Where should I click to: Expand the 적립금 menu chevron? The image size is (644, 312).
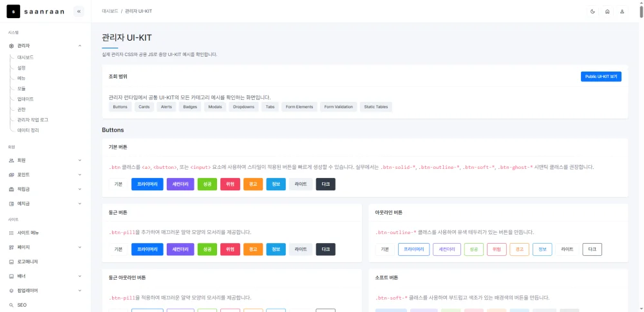(x=80, y=189)
